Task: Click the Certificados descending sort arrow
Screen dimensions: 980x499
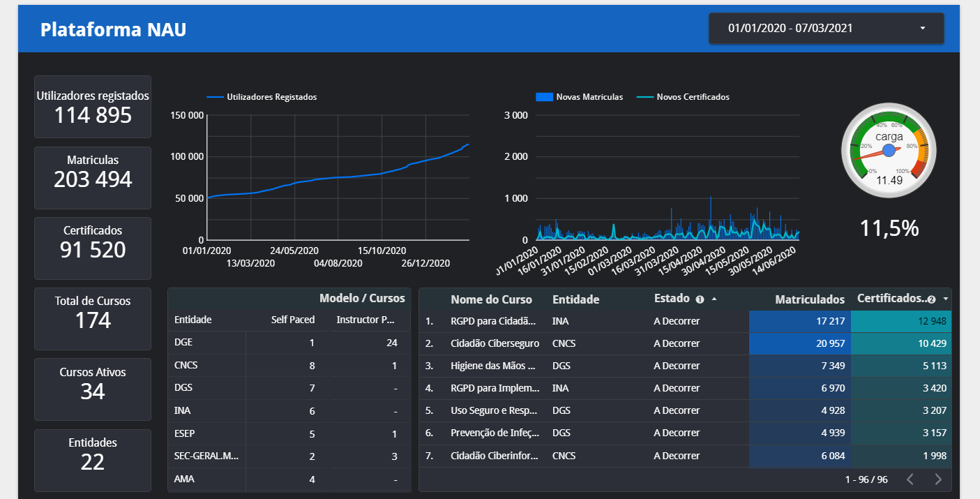Action: click(x=945, y=299)
